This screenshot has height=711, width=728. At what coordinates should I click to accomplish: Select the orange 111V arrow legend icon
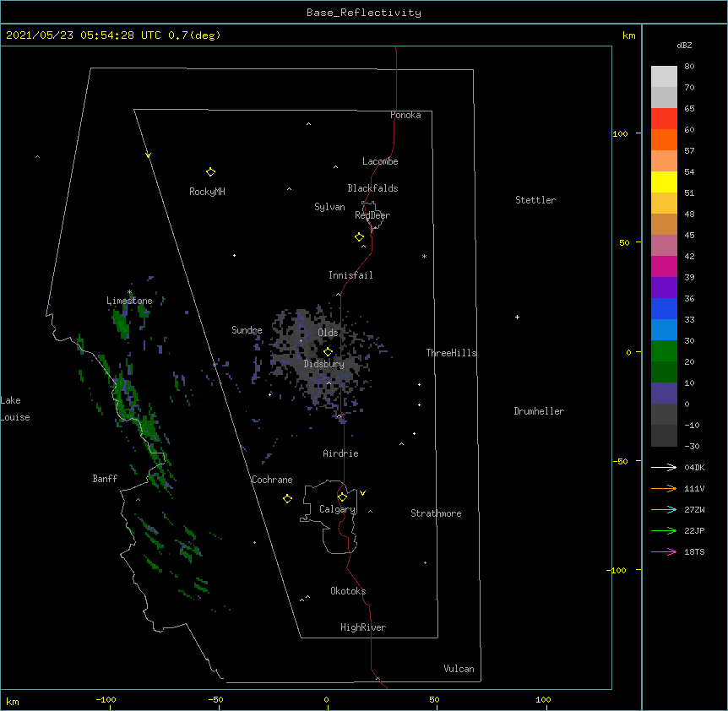click(x=664, y=488)
